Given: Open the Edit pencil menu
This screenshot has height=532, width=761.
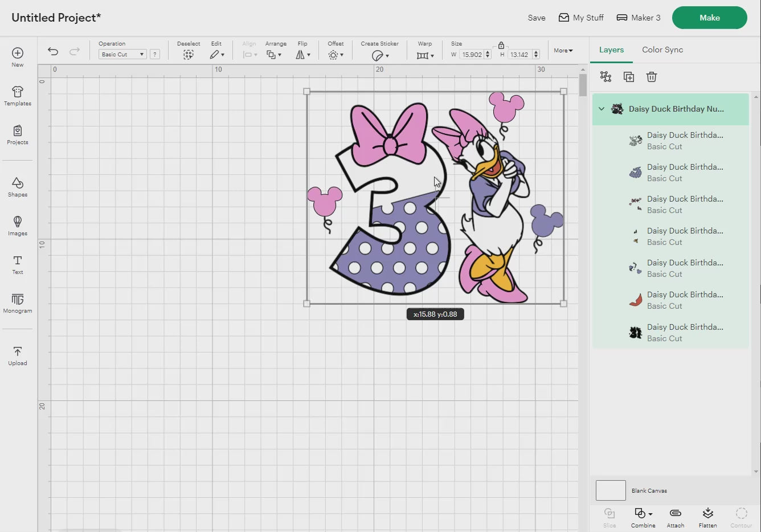Looking at the screenshot, I should coord(216,55).
